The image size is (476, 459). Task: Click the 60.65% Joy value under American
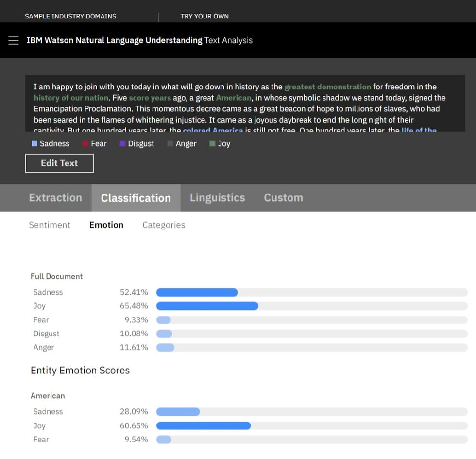[134, 425]
